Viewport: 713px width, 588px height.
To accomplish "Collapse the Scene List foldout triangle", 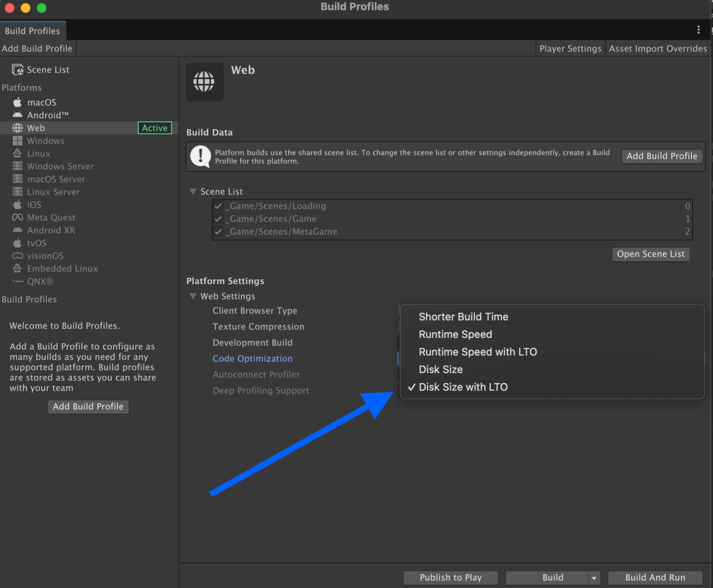I will coord(193,192).
